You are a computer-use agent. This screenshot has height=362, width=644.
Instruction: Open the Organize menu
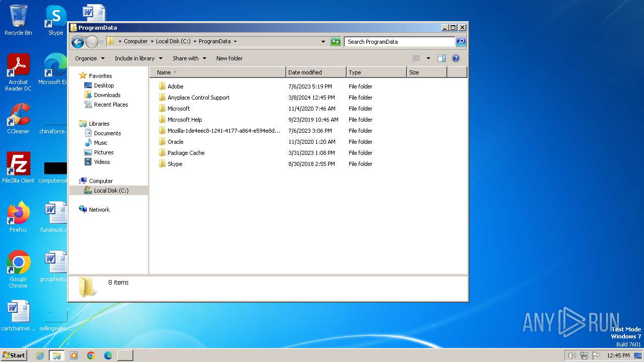click(90, 58)
